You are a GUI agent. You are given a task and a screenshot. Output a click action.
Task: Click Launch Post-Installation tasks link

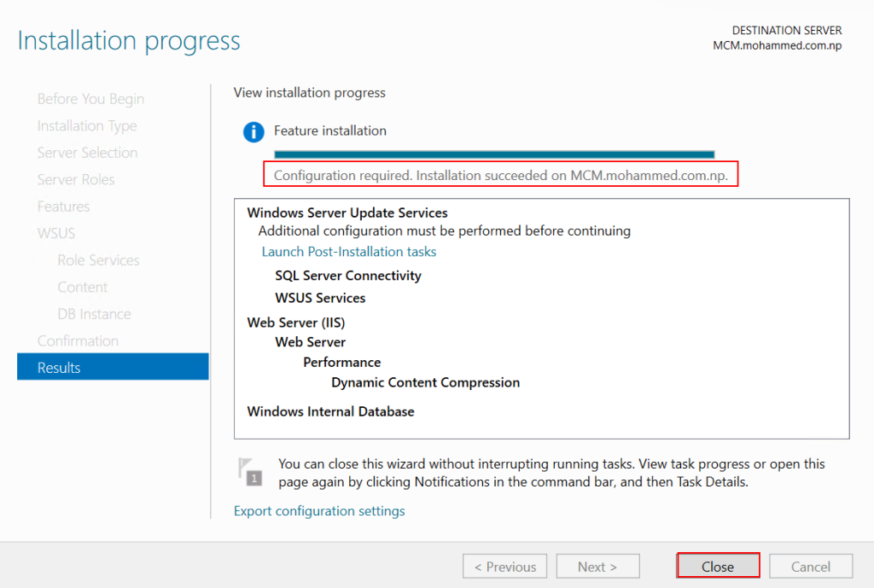click(x=348, y=252)
